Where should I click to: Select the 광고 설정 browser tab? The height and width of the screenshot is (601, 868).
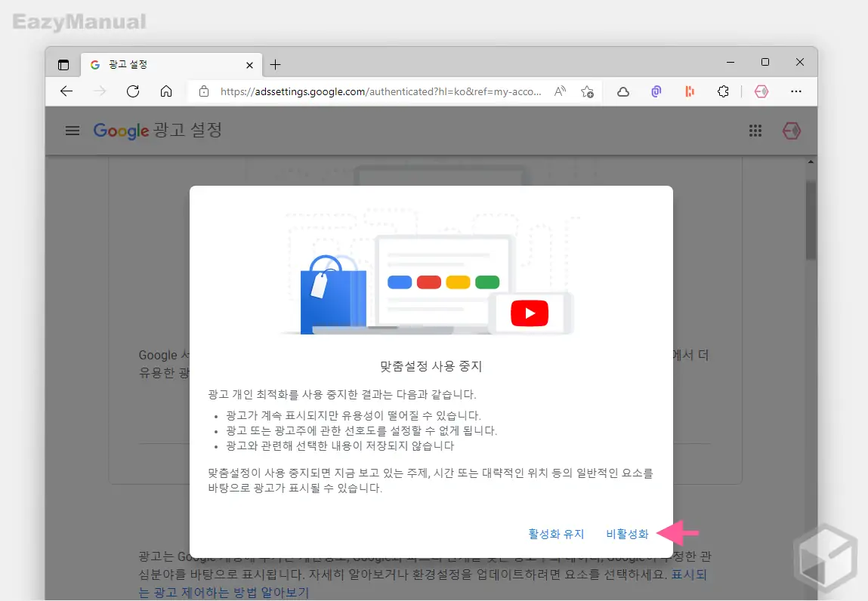(171, 65)
